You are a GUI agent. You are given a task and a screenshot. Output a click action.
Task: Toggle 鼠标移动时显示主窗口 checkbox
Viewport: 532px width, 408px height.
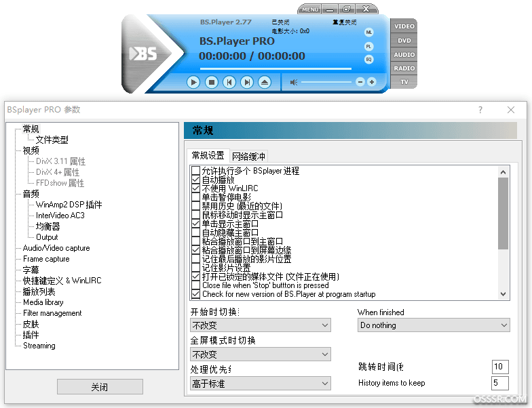coord(195,214)
